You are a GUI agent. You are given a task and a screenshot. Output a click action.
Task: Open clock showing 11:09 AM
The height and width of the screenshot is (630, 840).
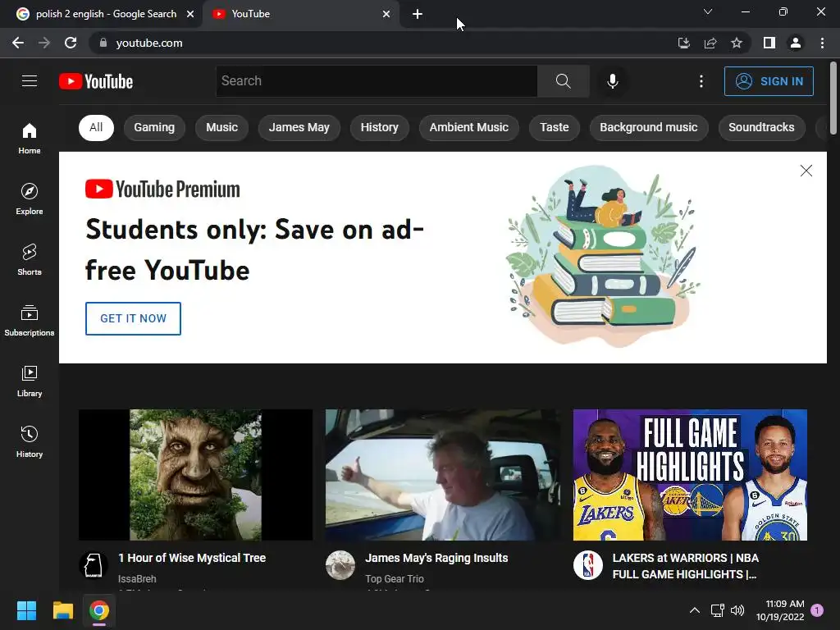click(x=780, y=610)
